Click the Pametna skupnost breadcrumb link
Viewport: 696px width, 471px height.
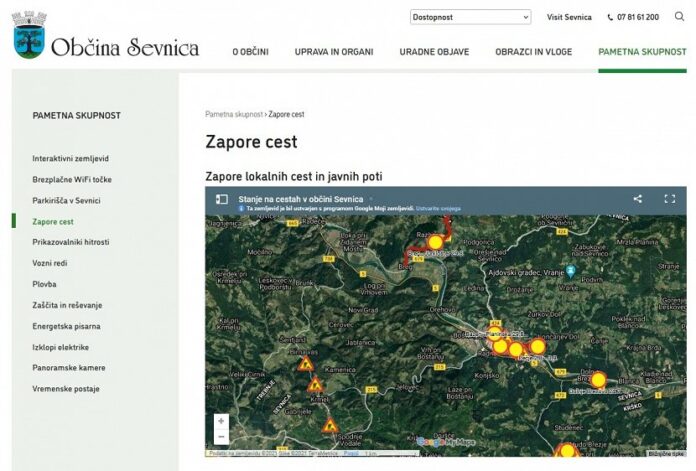(x=234, y=114)
